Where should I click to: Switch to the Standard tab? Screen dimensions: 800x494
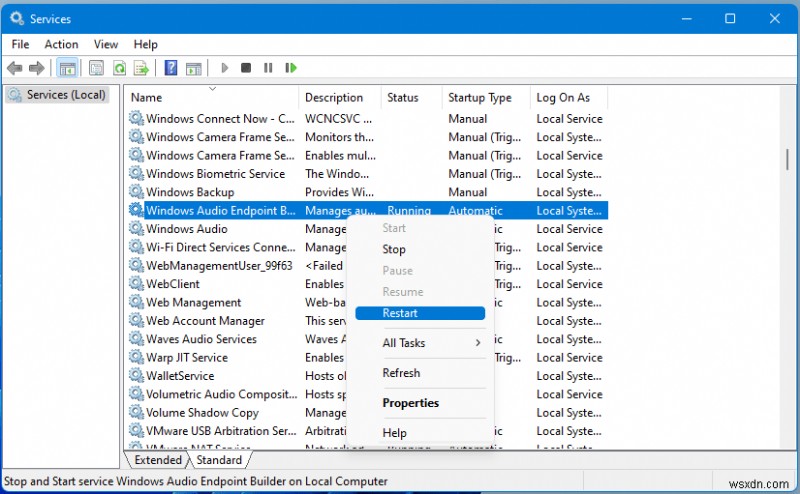pos(219,460)
